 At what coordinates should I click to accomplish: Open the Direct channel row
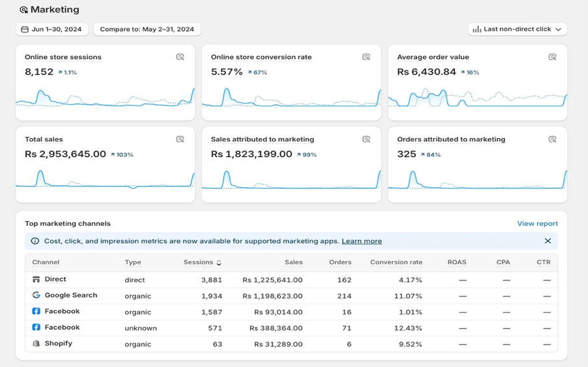coord(55,279)
